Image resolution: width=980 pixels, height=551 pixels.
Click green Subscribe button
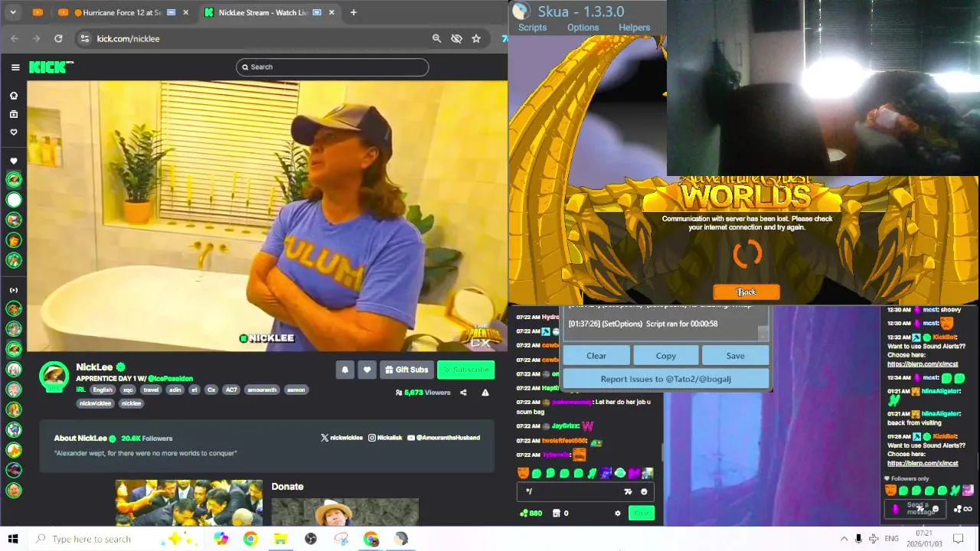[x=465, y=370]
